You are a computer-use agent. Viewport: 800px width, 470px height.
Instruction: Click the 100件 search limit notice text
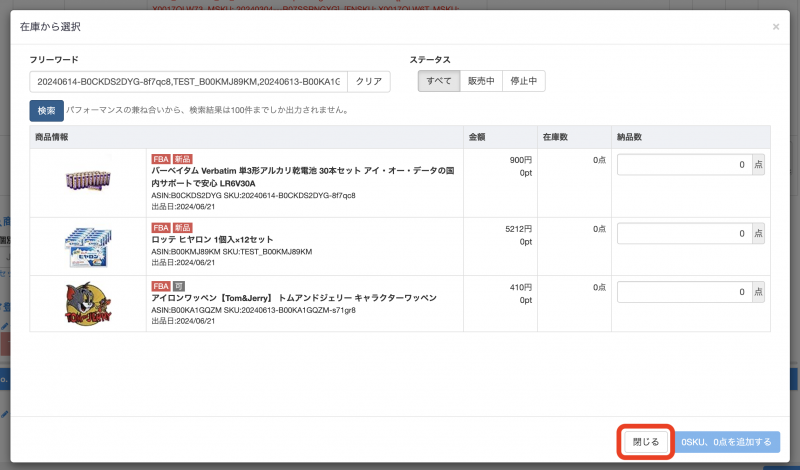coord(208,110)
